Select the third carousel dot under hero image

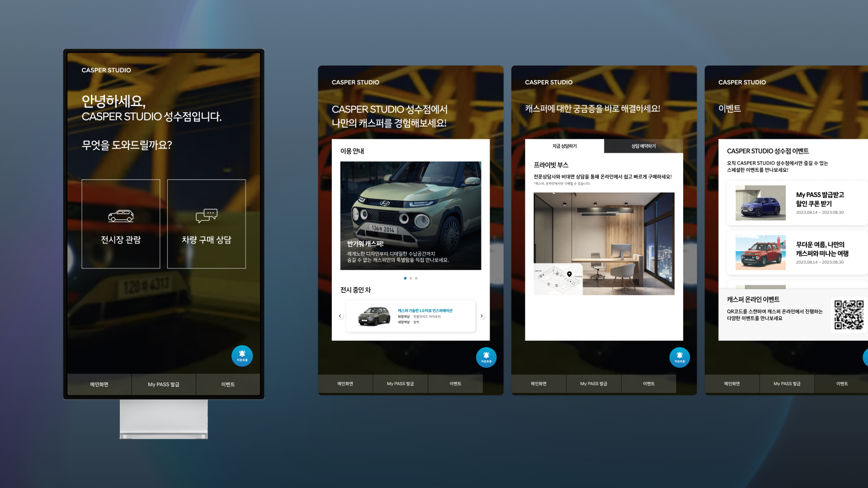(416, 278)
